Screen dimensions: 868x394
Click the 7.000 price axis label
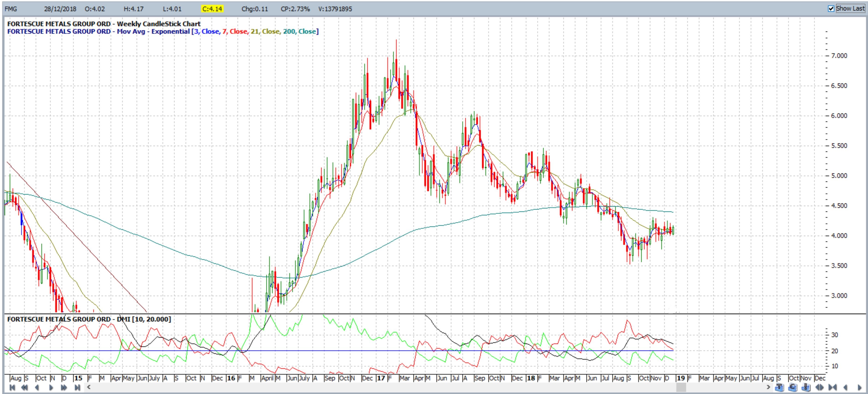839,56
